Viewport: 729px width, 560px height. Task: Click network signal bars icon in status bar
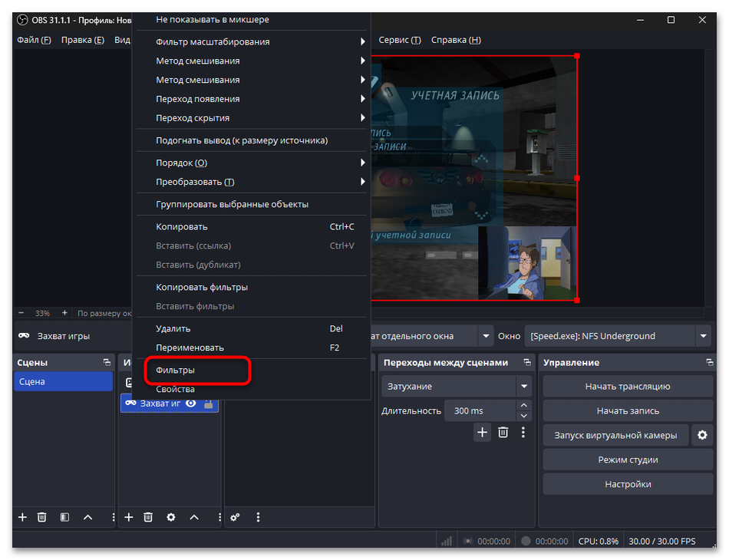(x=447, y=541)
